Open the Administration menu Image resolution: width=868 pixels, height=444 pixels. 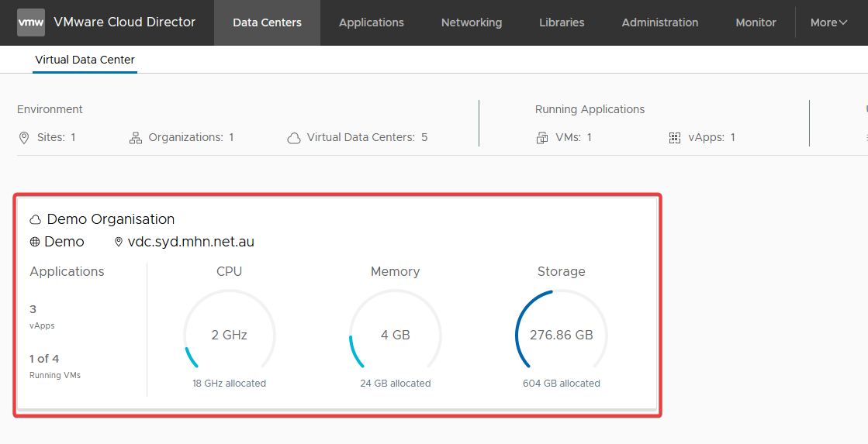coord(659,22)
